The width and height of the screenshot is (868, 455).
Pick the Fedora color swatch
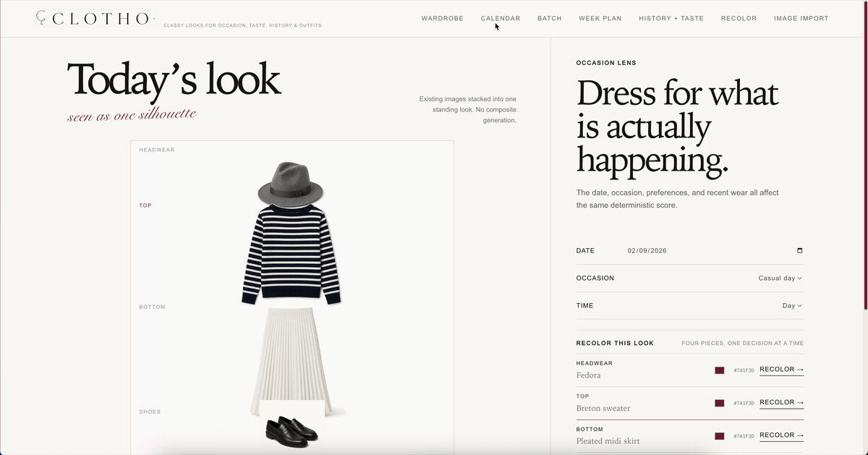point(720,370)
